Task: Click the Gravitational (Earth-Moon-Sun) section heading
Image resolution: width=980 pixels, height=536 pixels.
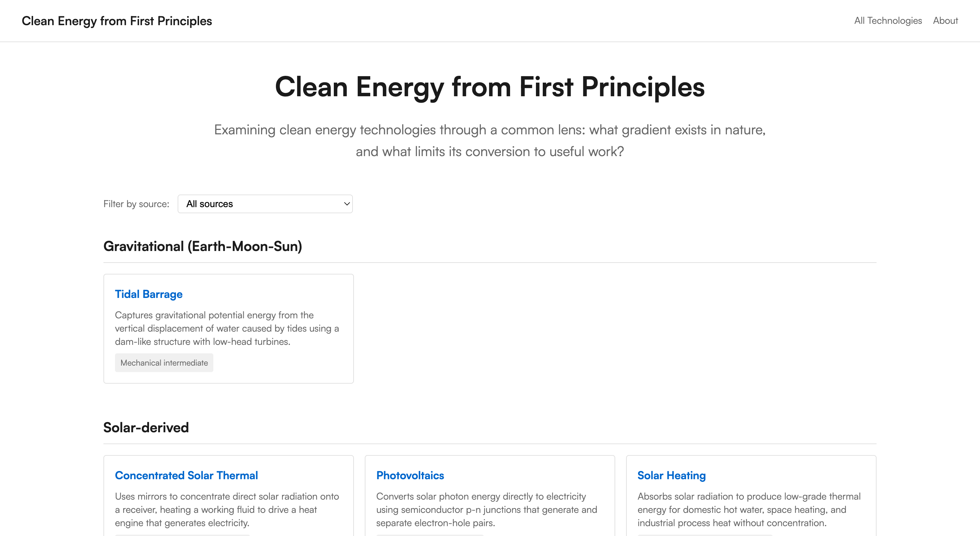Action: [x=202, y=246]
